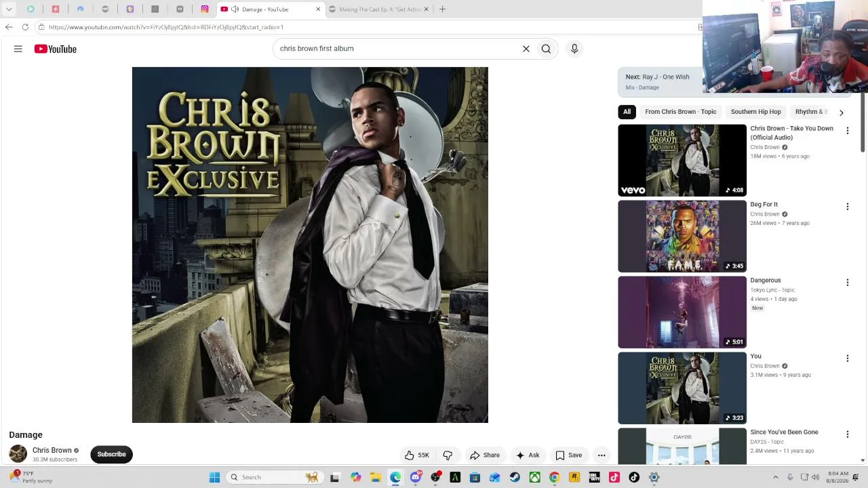Click the Exclusive album art video player
This screenshot has width=868, height=488.
click(x=310, y=245)
